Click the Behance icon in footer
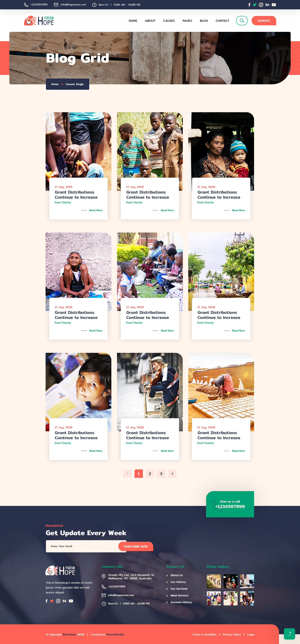Image resolution: width=300 pixels, height=644 pixels. [64, 601]
